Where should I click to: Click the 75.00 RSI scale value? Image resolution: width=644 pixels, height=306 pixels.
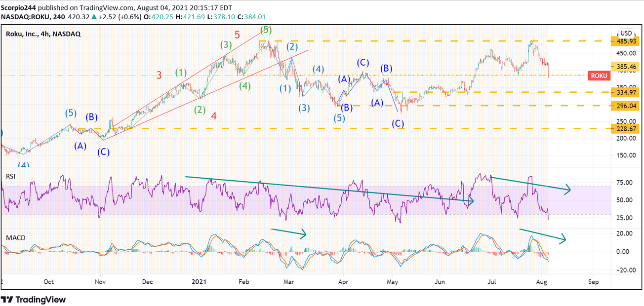coord(624,183)
